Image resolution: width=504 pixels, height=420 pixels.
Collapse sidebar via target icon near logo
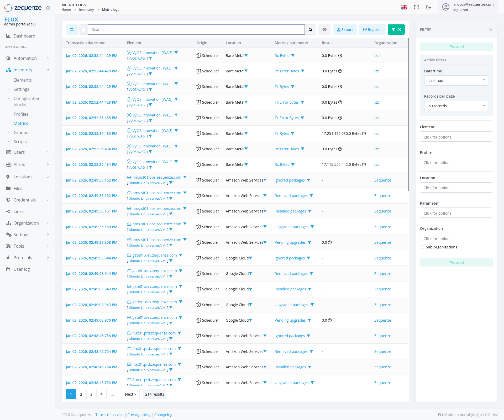(x=48, y=8)
